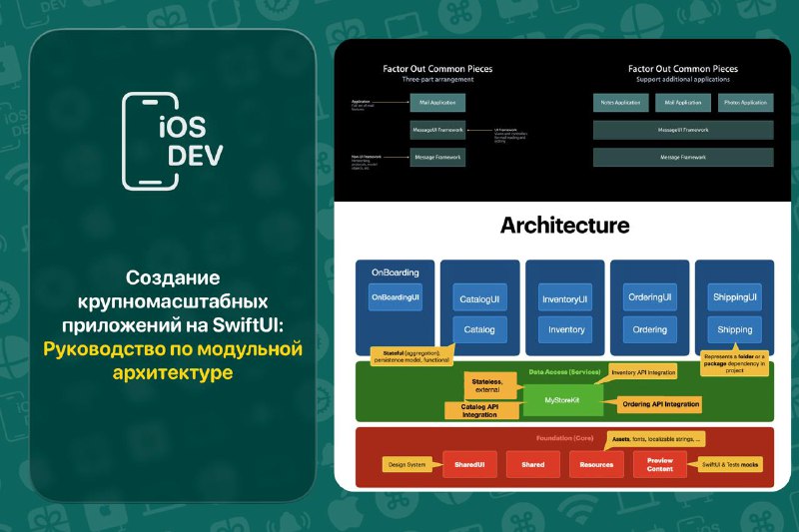Select the narrow MessageUI Framework box with arrow
The width and height of the screenshot is (799, 532).
[x=437, y=130]
